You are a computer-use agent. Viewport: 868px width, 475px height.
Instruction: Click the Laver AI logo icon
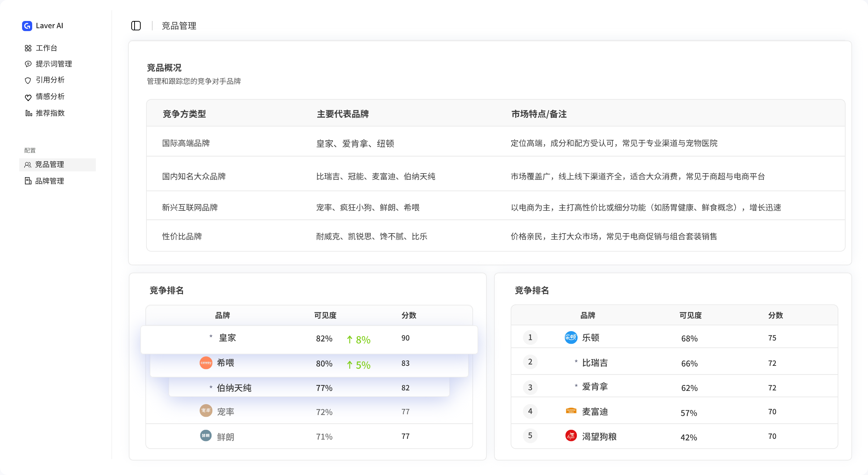[x=27, y=26]
